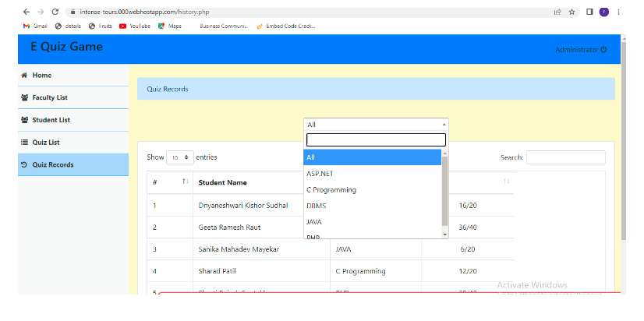Open the details bookmark
644x321 pixels.
68,26
